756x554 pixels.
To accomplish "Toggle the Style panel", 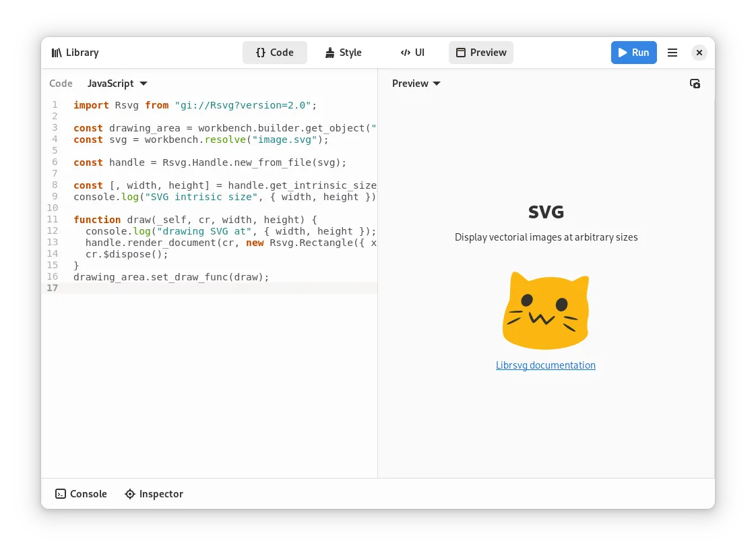I will tap(343, 53).
